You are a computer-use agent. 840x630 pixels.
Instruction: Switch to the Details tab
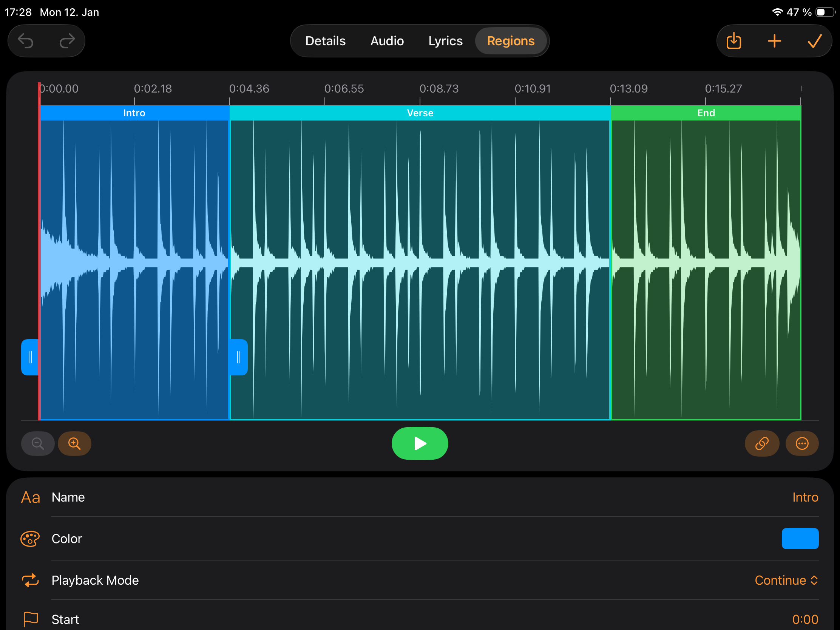[326, 41]
